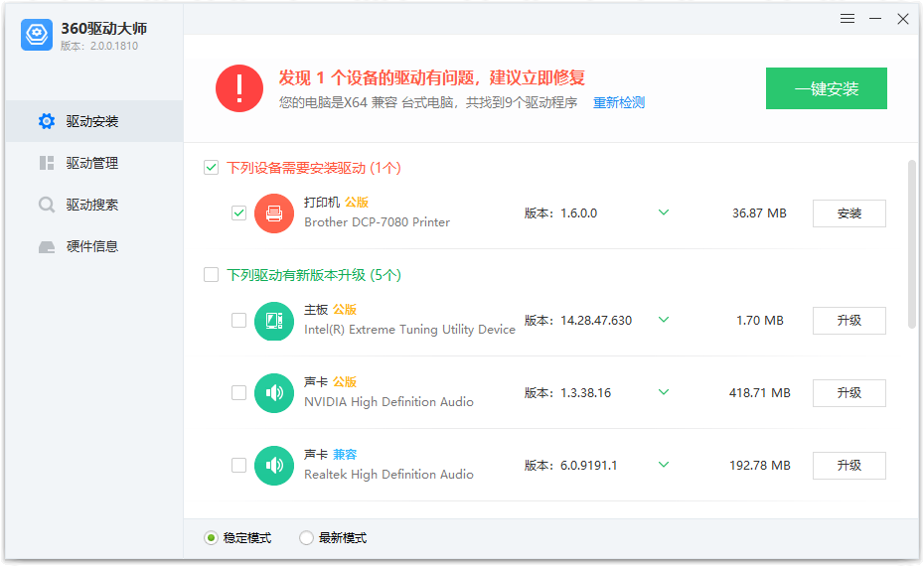Select all drivers with new version upgrades

click(211, 275)
